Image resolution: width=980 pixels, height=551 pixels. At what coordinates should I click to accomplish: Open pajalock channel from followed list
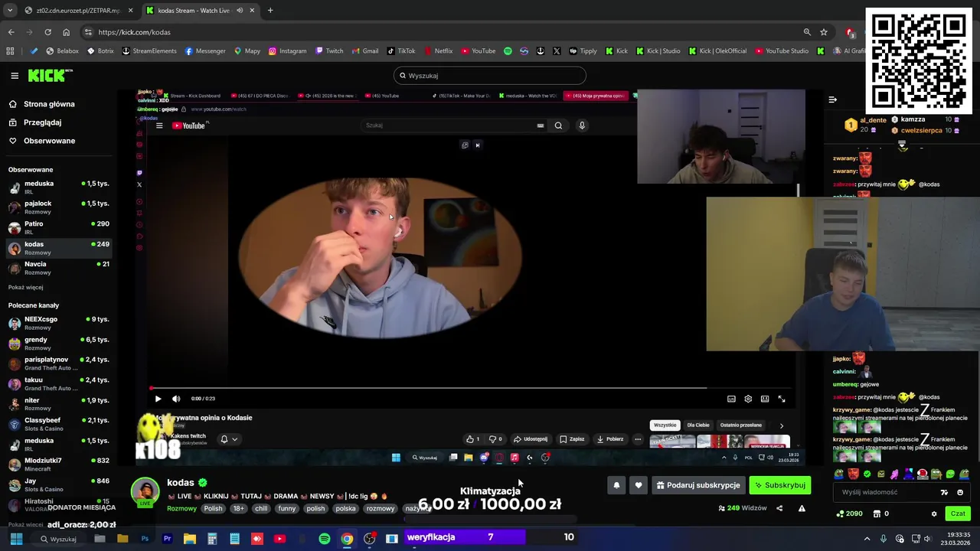58,207
